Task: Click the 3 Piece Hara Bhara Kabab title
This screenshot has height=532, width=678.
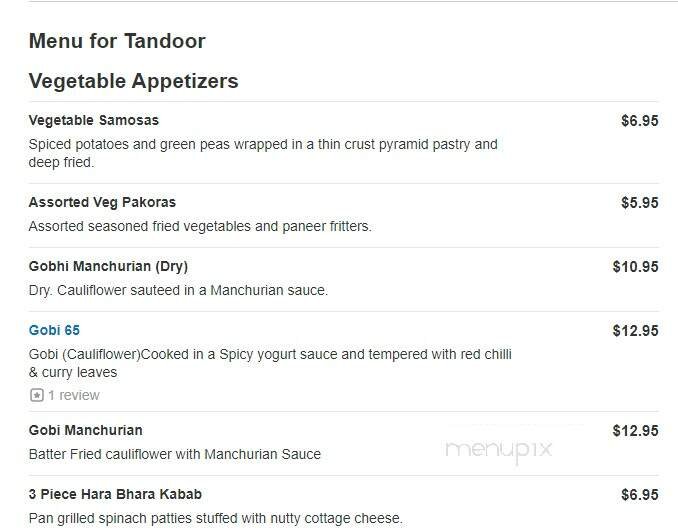Action: click(x=115, y=494)
